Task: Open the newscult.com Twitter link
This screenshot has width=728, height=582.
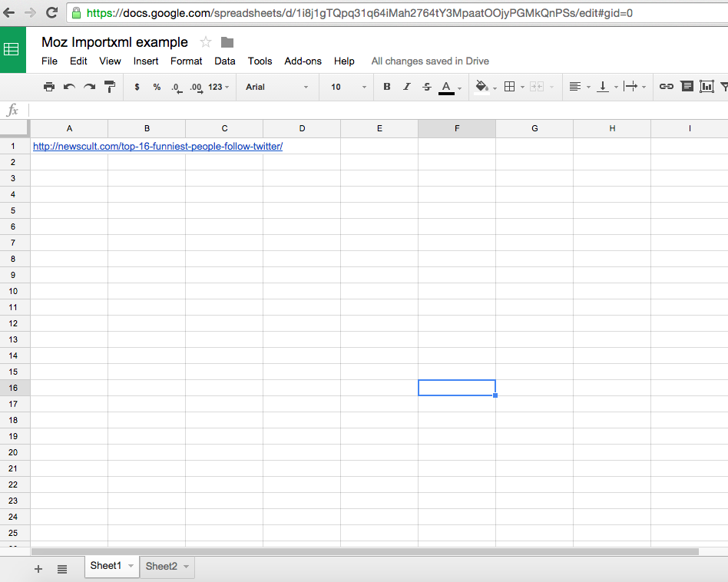Action: coord(158,146)
